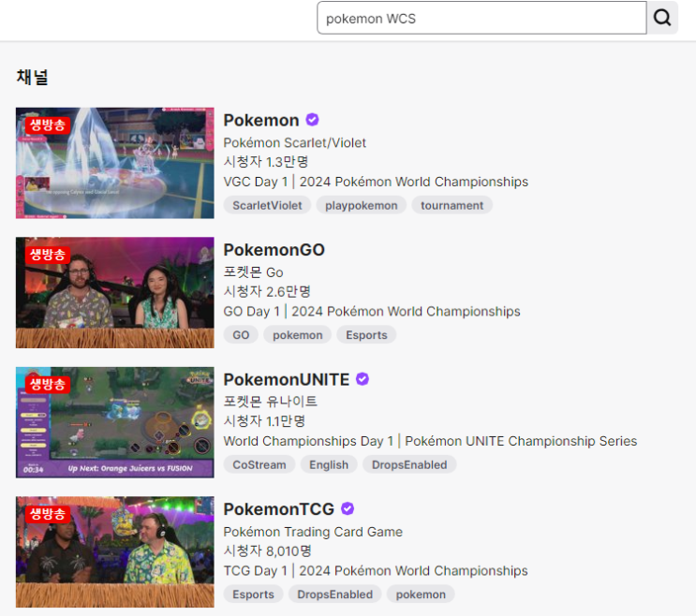Select the tournament tag
696x616 pixels.
point(452,205)
